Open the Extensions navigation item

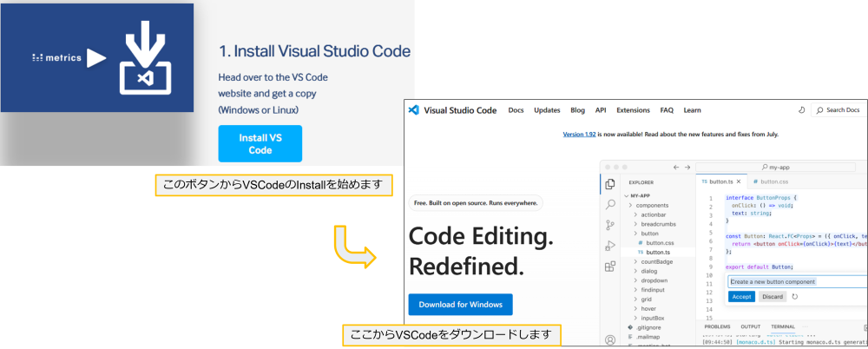tap(634, 110)
